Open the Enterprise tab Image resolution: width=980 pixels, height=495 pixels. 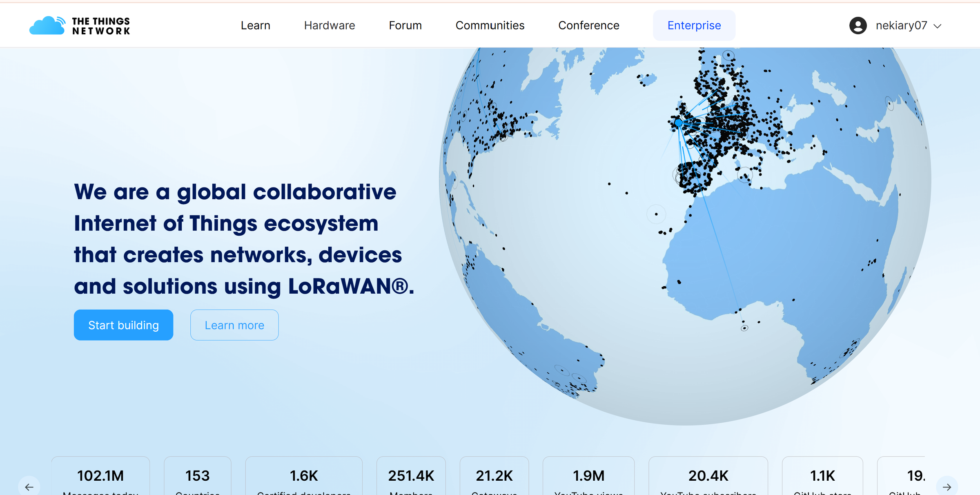tap(694, 25)
